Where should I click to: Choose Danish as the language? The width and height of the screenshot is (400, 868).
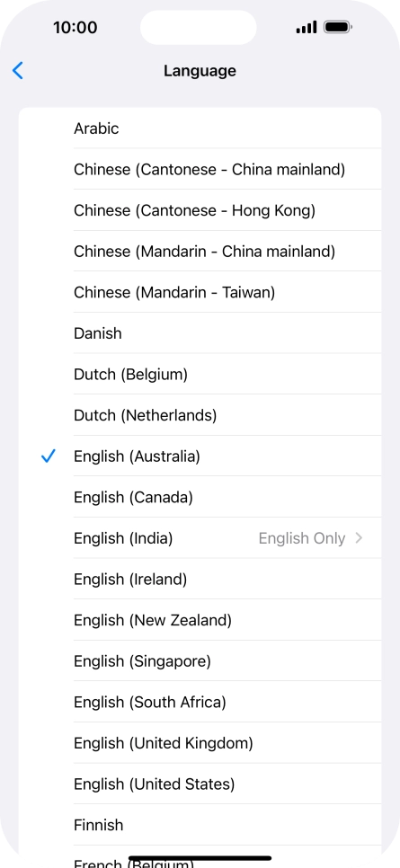(200, 333)
